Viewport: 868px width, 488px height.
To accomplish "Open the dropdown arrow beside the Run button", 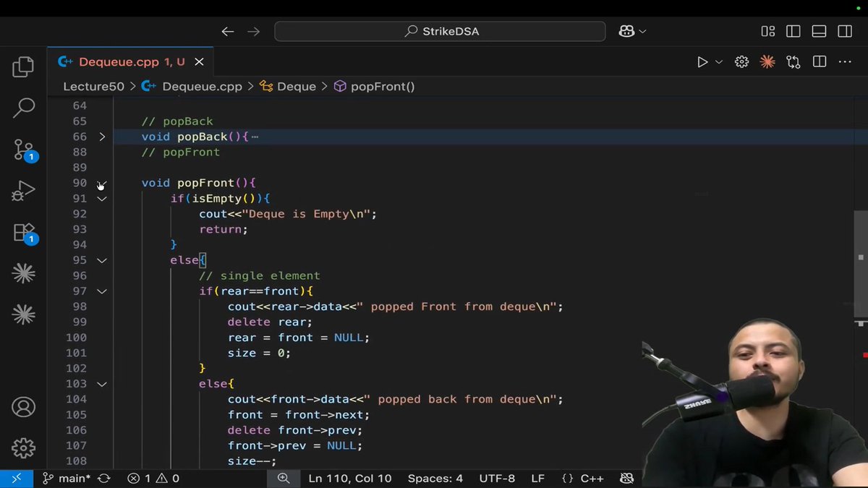I will point(719,62).
